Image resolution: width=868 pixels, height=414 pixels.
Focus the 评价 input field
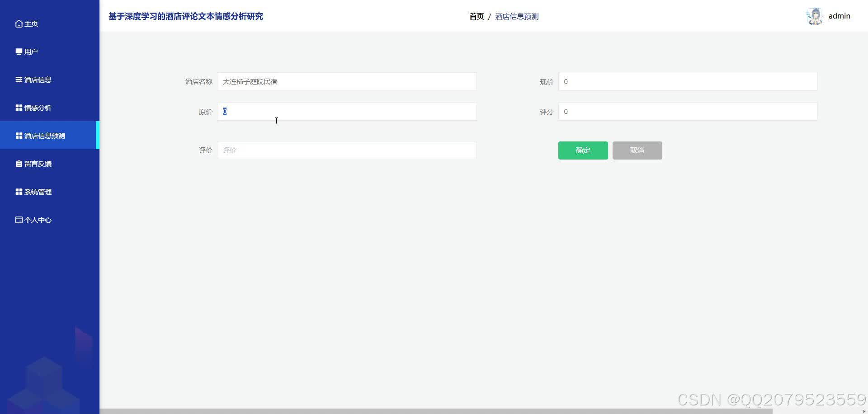click(x=347, y=150)
